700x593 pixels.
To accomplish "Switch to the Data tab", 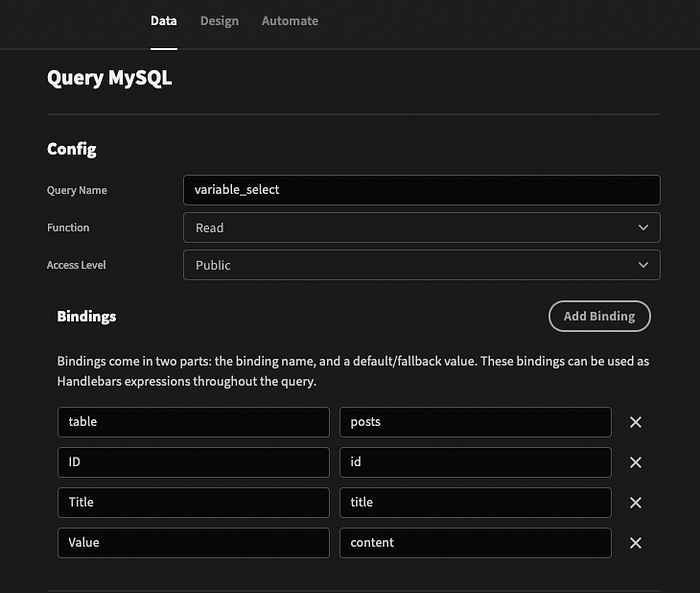I will 163,21.
